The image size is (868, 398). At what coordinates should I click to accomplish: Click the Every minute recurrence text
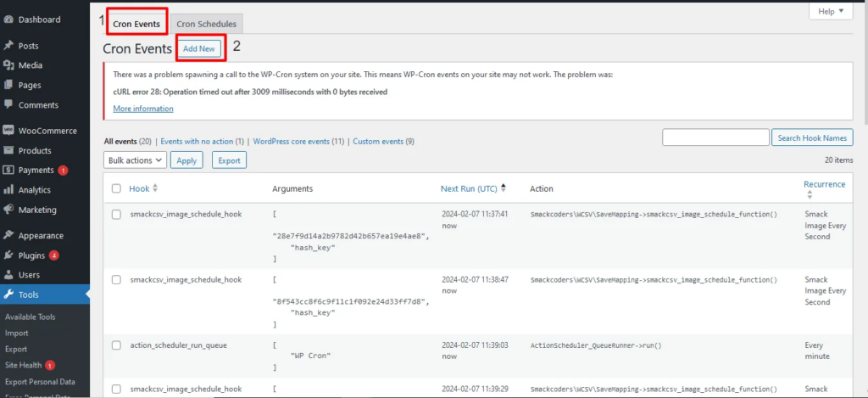click(x=817, y=350)
